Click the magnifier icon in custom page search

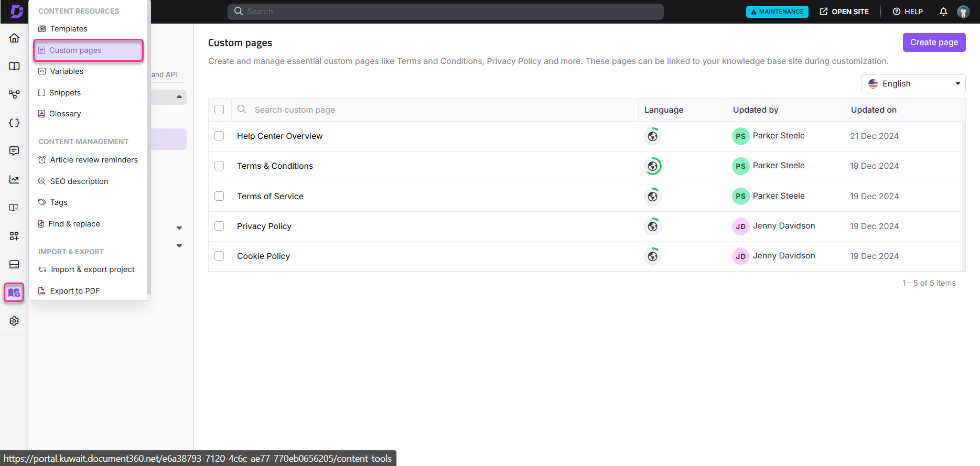pyautogui.click(x=242, y=109)
